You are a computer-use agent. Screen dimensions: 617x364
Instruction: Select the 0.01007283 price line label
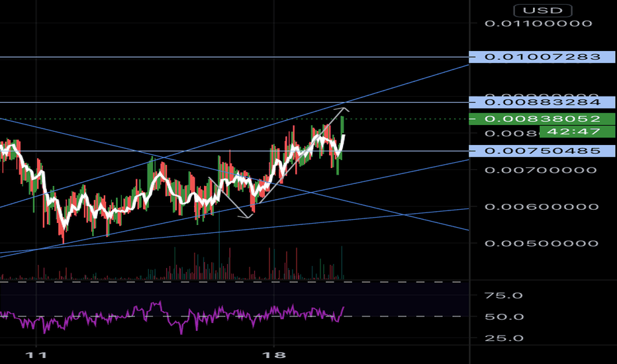tap(542, 57)
